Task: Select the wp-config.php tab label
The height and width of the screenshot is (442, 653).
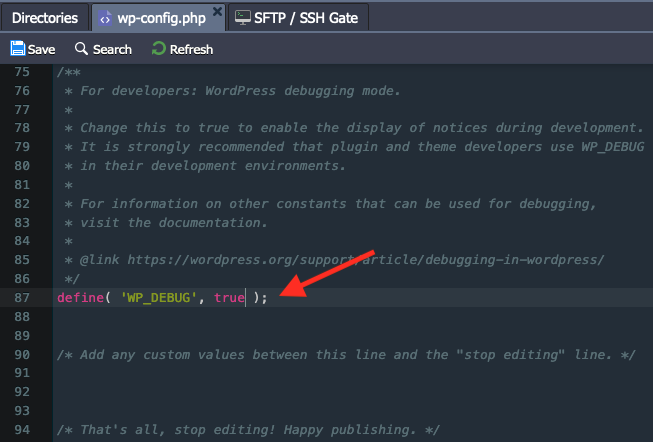Action: point(162,18)
